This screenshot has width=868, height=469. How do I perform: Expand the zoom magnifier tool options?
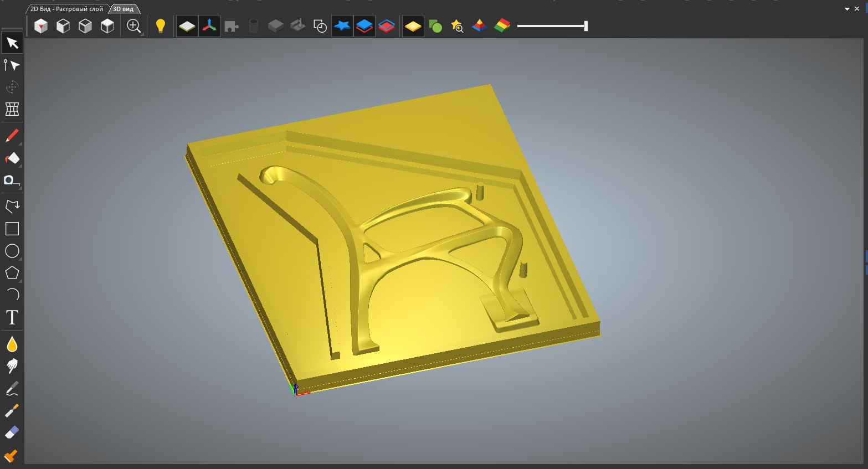[135, 26]
